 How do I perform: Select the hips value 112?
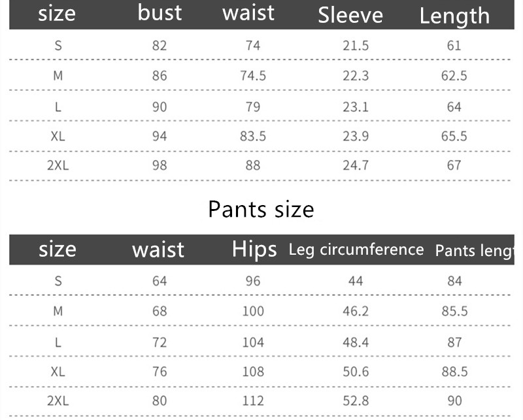(253, 401)
